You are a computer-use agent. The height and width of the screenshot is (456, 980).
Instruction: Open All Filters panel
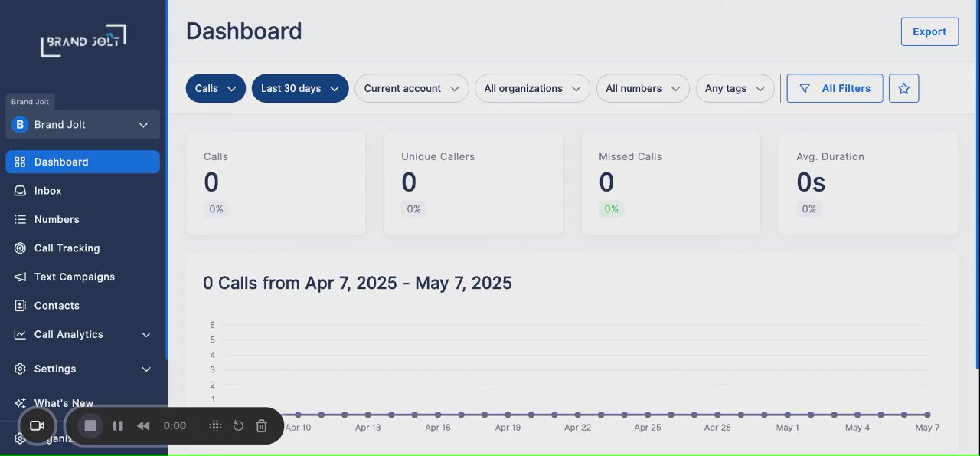click(835, 88)
